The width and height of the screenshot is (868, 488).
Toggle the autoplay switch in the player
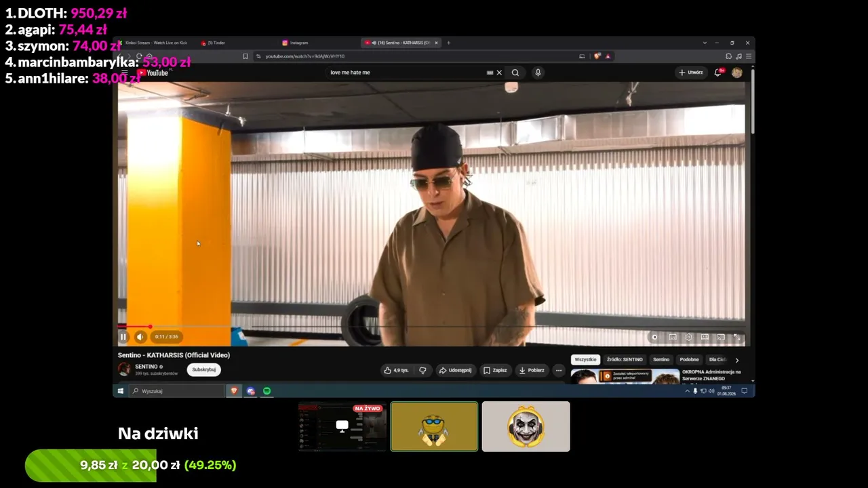click(654, 337)
